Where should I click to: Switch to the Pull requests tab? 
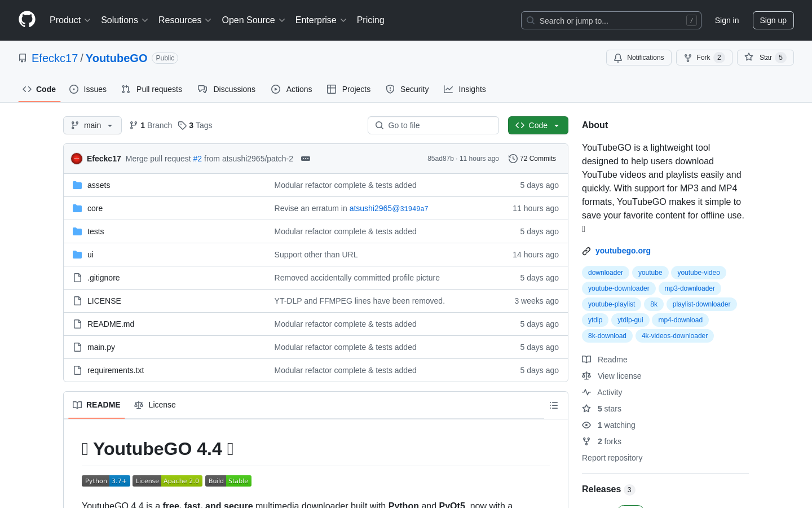152,89
